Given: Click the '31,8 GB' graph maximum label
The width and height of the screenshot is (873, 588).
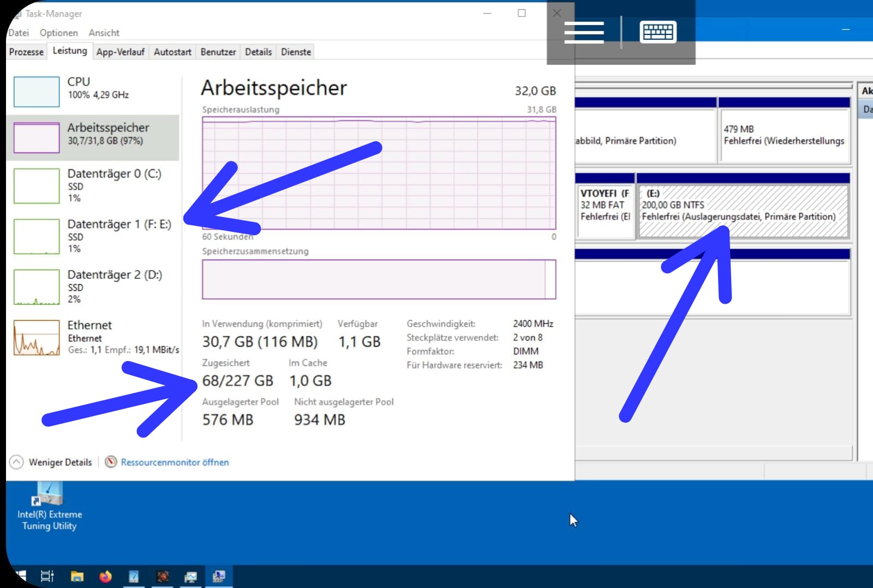Looking at the screenshot, I should click(x=541, y=110).
